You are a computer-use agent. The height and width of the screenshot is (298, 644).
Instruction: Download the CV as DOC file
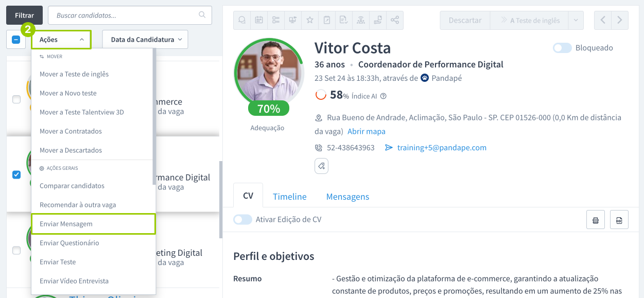pyautogui.click(x=619, y=220)
